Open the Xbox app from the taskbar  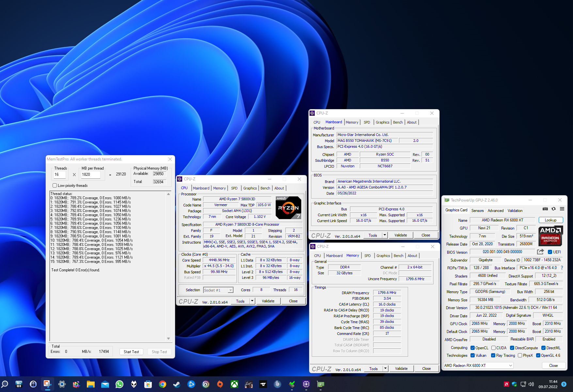pyautogui.click(x=234, y=384)
